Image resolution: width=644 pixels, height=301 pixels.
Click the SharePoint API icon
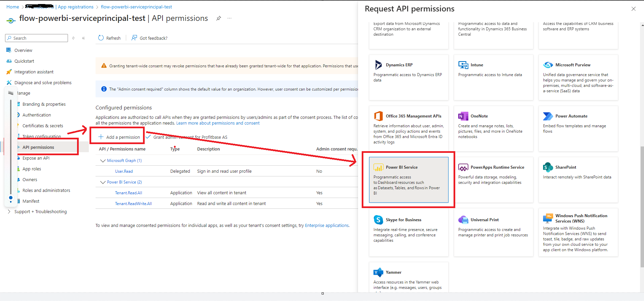coord(548,167)
